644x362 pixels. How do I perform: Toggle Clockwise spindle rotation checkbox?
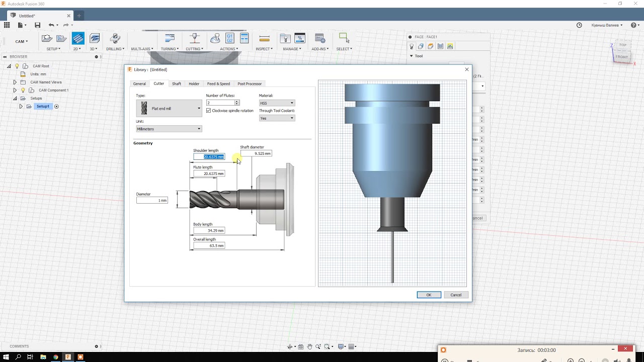[x=209, y=111]
